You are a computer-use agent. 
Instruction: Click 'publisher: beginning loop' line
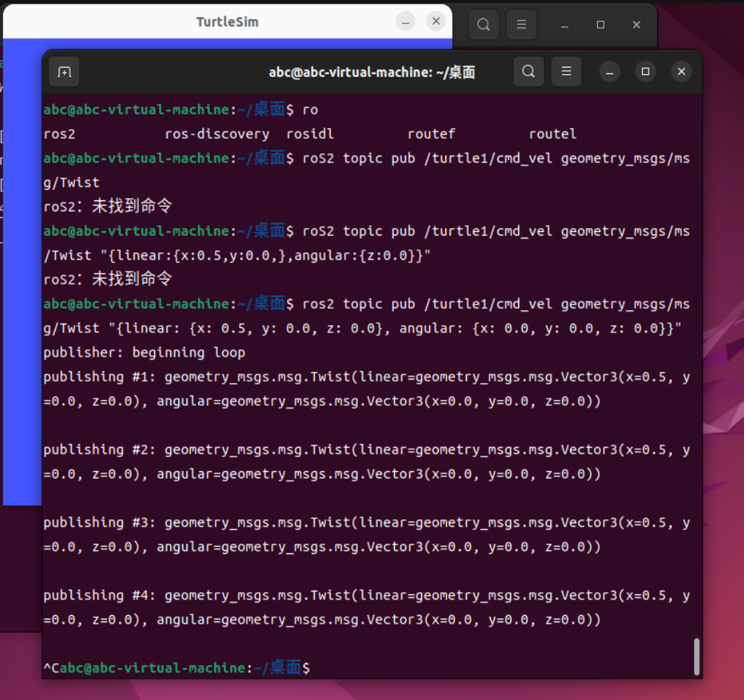pos(145,353)
